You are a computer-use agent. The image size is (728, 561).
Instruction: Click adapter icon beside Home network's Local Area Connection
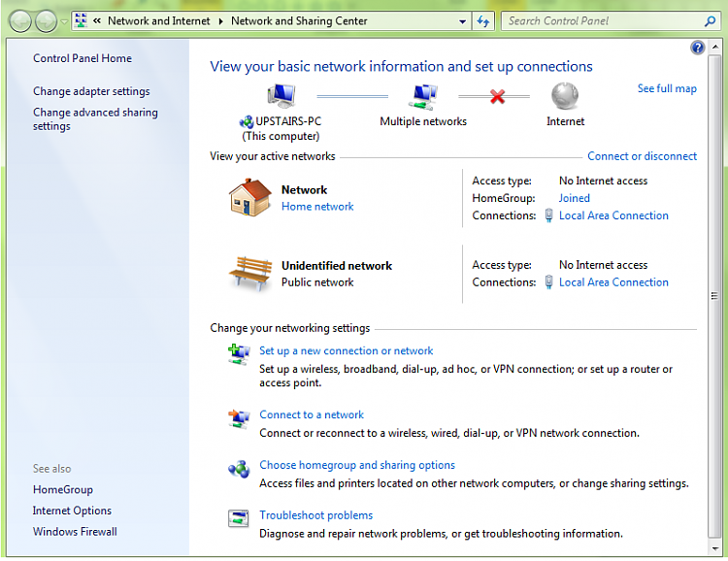(x=548, y=215)
